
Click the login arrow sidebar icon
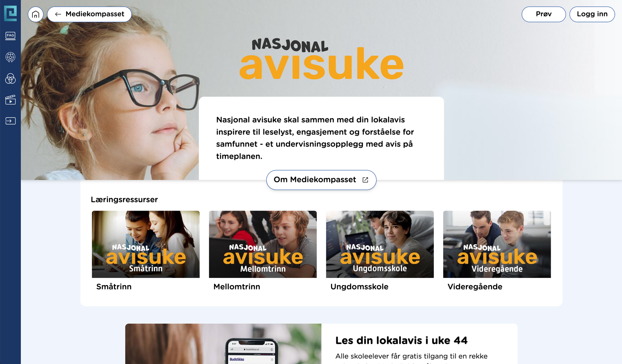coord(10,121)
